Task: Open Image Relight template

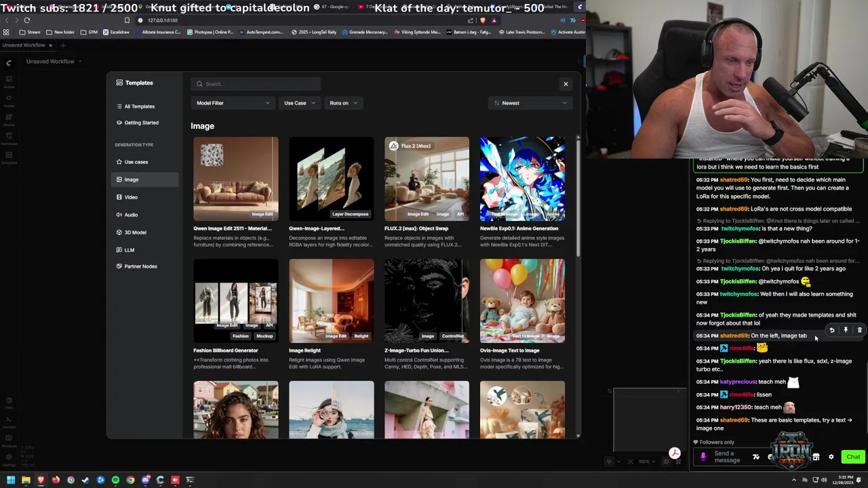Action: point(331,301)
